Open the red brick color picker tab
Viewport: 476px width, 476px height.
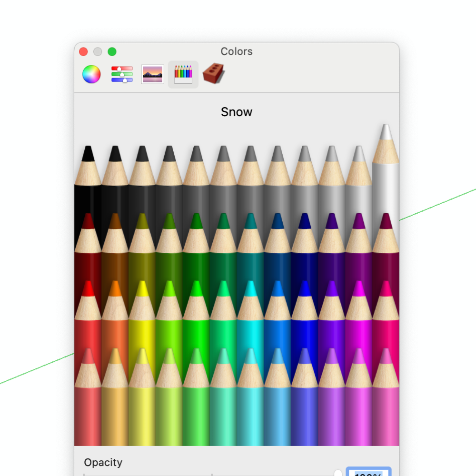click(x=214, y=73)
